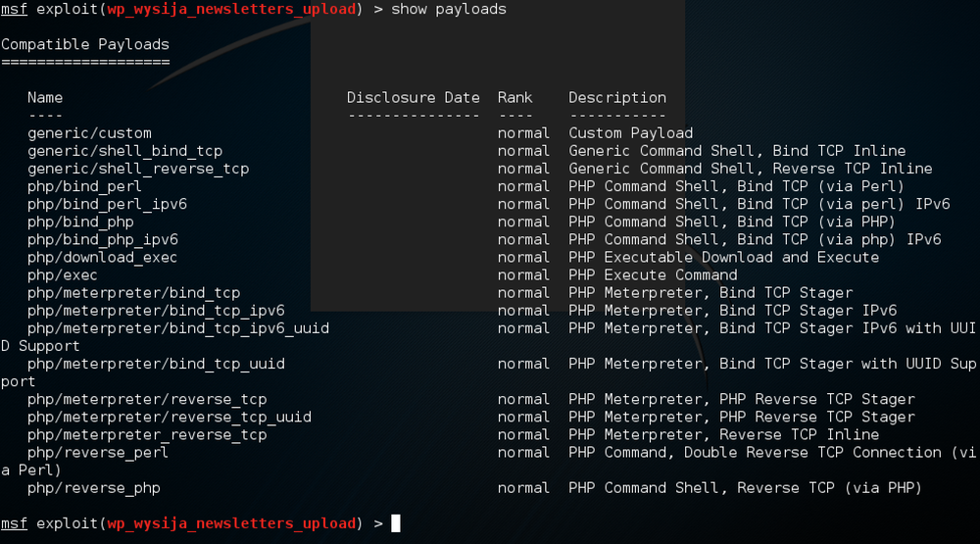Image resolution: width=980 pixels, height=544 pixels.
Task: Click php/meterpreter/reverse_tcp_uuid entry
Action: coord(170,418)
